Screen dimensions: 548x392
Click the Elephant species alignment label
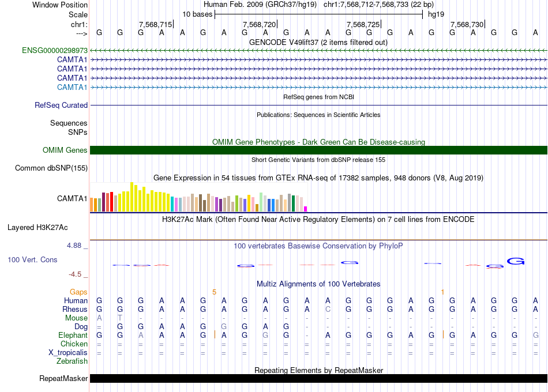coord(73,336)
